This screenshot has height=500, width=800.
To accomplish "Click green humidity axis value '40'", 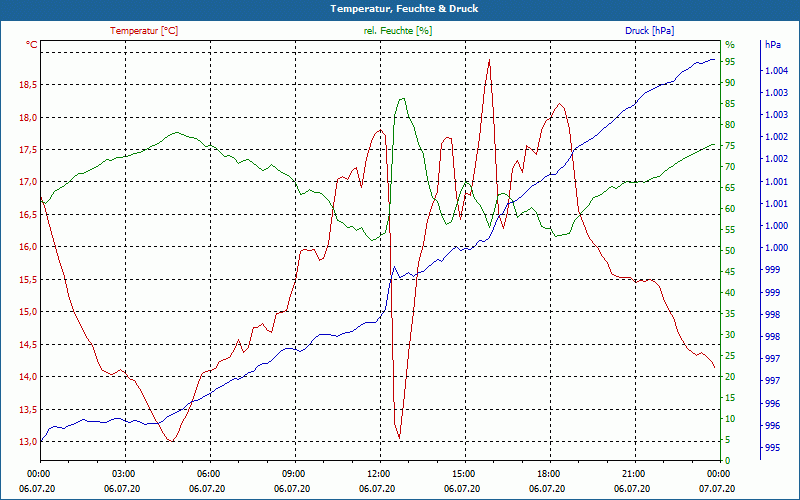I will click(x=730, y=293).
